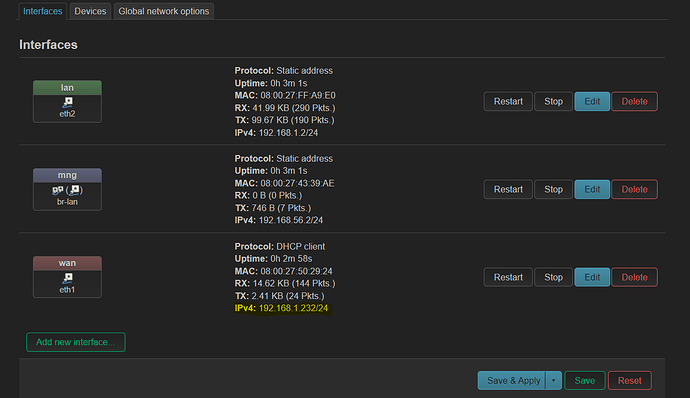The width and height of the screenshot is (690, 398).
Task: Stop the mng interface
Action: tap(553, 189)
